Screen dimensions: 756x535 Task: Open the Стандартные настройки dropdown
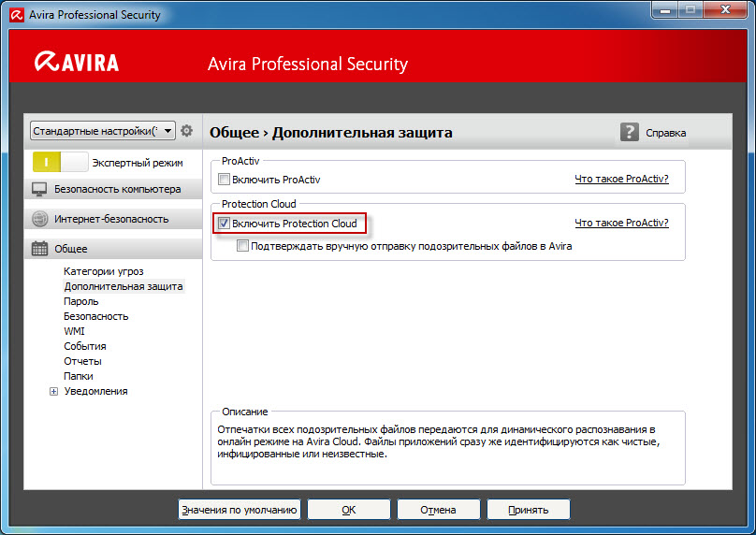point(103,131)
